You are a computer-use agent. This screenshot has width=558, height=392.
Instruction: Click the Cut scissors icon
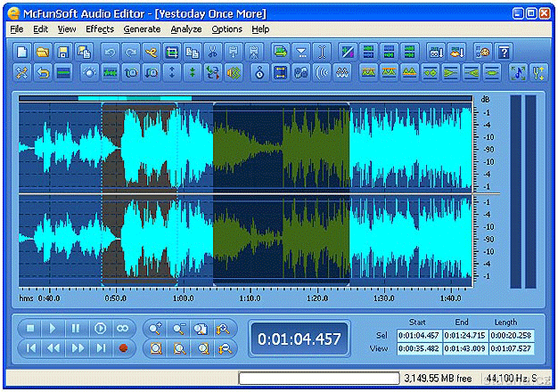click(213, 52)
